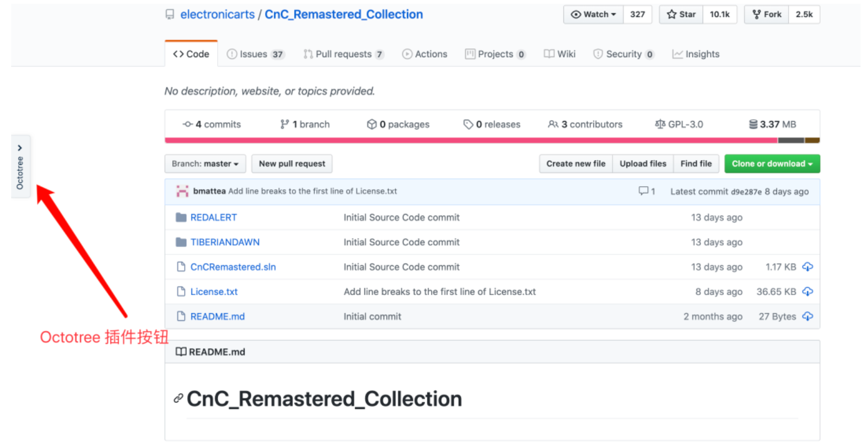Open commit hash d9e287e
The height and width of the screenshot is (444, 868).
click(x=746, y=192)
